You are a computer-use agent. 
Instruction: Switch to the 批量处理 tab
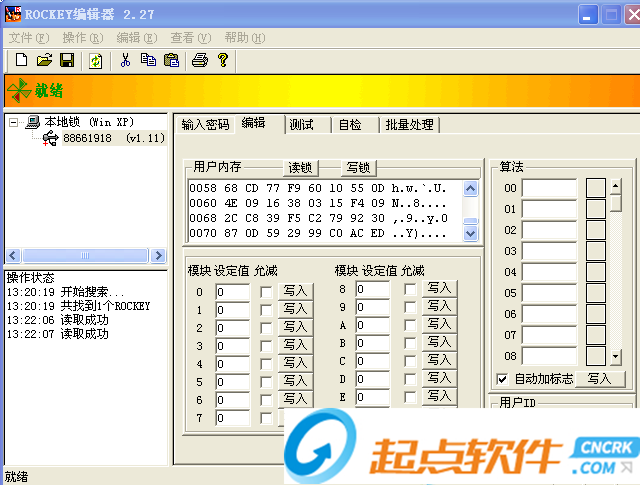[409, 125]
